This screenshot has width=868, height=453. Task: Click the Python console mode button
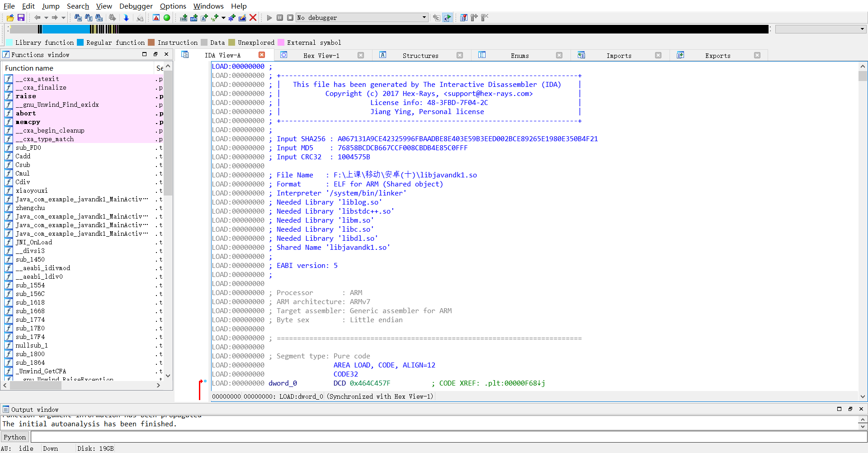[15, 437]
